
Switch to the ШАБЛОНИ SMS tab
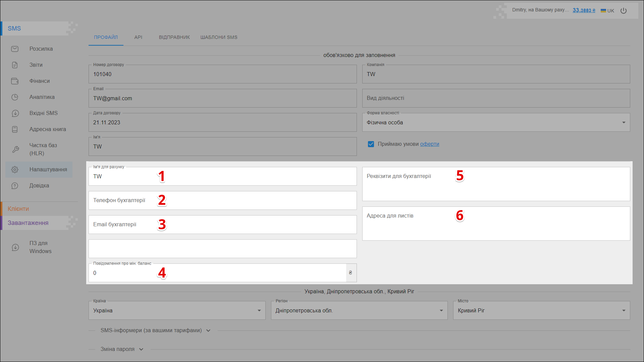point(219,37)
